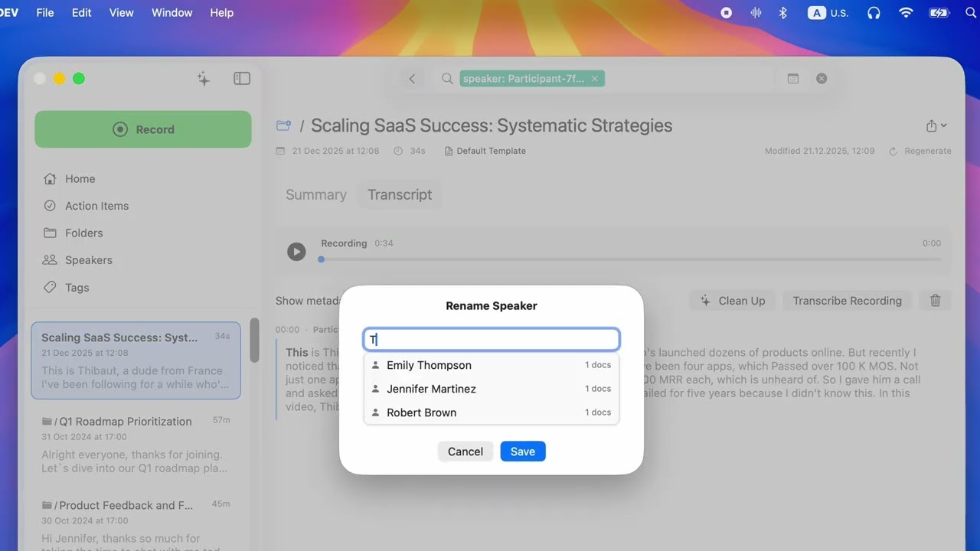Save the renamed speaker
980x551 pixels.
[x=523, y=452]
